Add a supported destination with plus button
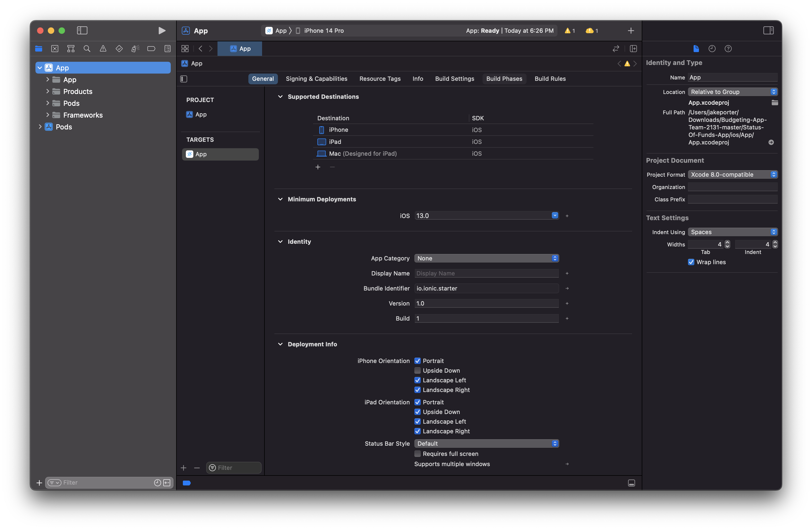812x530 pixels. coord(318,167)
